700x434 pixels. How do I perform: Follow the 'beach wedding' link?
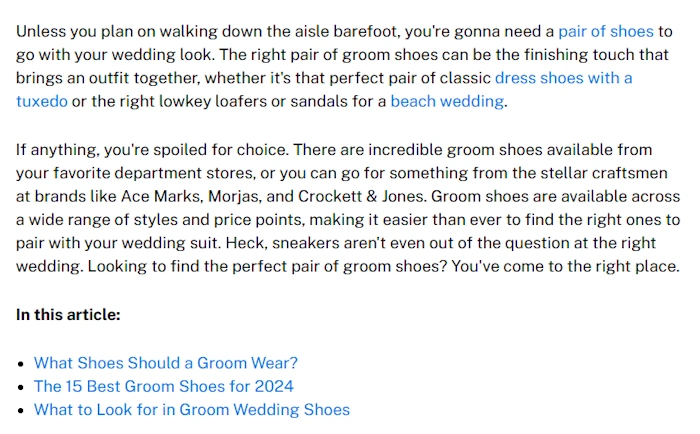447,101
